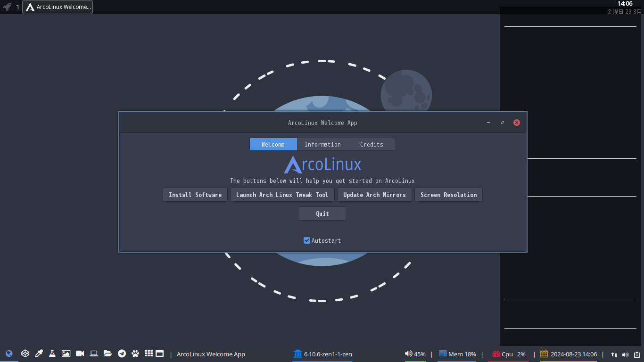Click the network up-down arrows tray icon
The image size is (644, 362).
tap(614, 354)
